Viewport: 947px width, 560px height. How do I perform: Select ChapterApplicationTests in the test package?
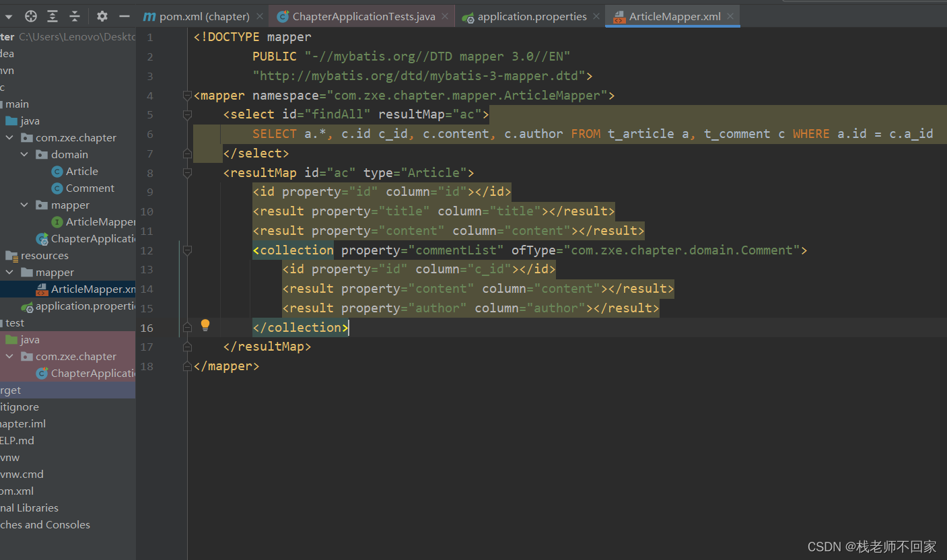[x=93, y=374]
